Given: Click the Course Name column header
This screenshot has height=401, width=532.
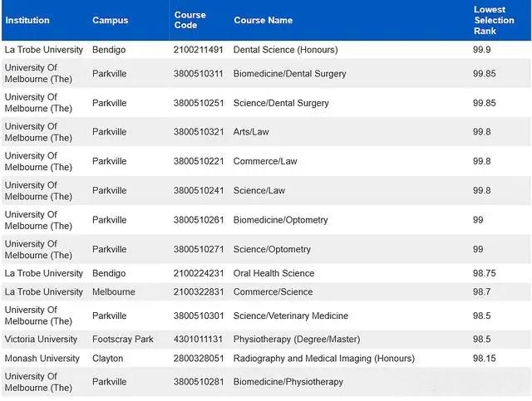Looking at the screenshot, I should point(263,20).
